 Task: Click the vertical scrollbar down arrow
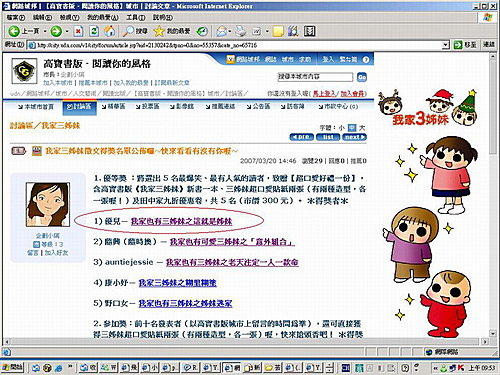click(x=493, y=333)
